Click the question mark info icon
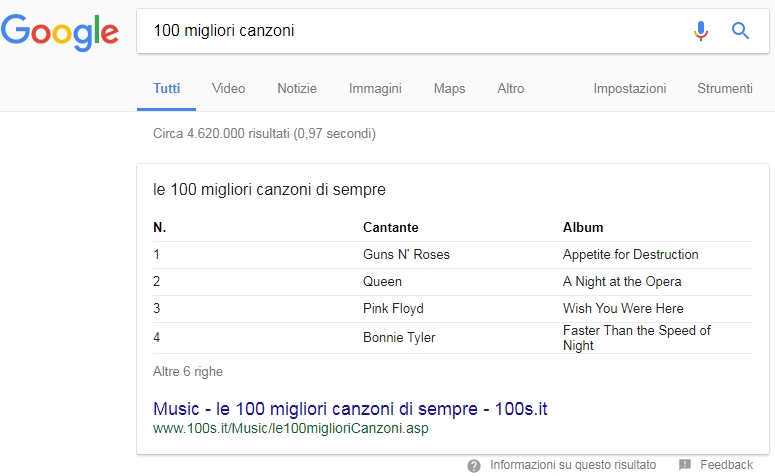The image size is (775, 476). click(474, 466)
